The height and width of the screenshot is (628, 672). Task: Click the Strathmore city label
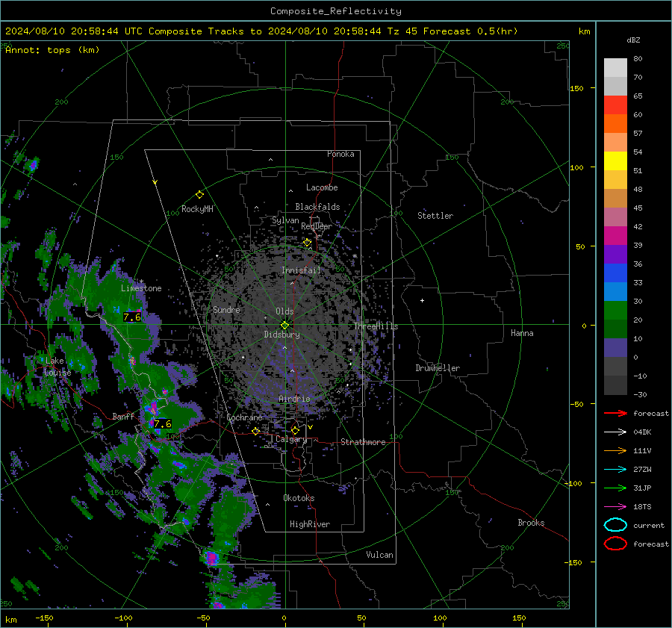(x=364, y=442)
